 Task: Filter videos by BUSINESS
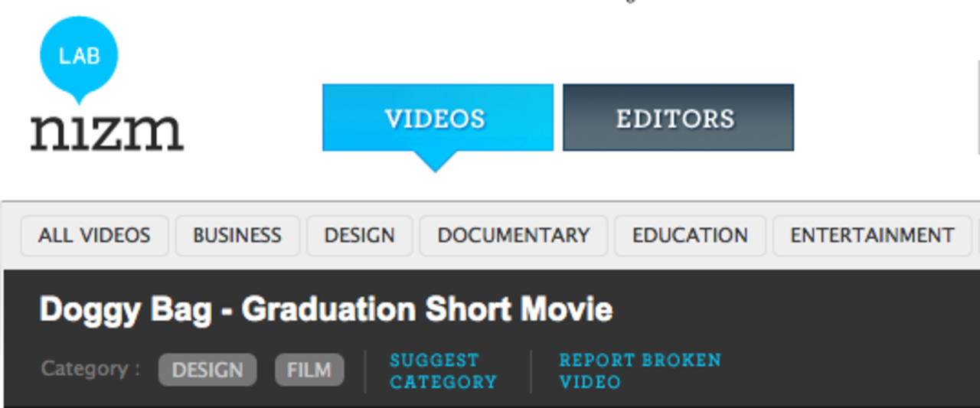tap(237, 235)
